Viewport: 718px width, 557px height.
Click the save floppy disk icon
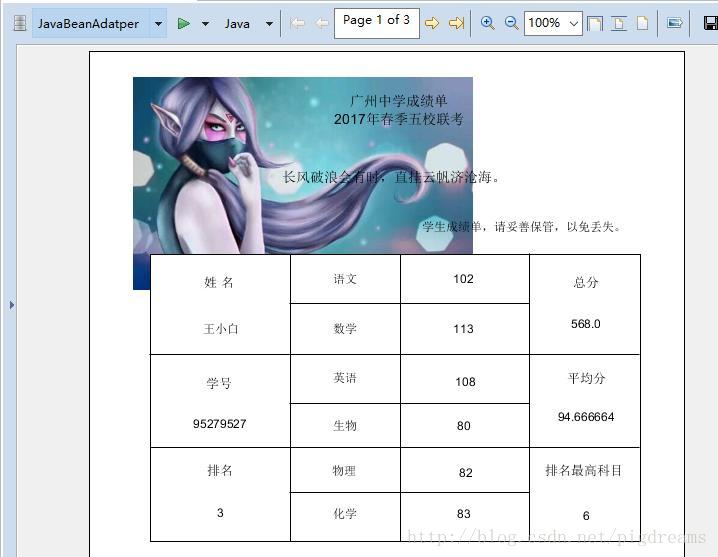(x=711, y=23)
